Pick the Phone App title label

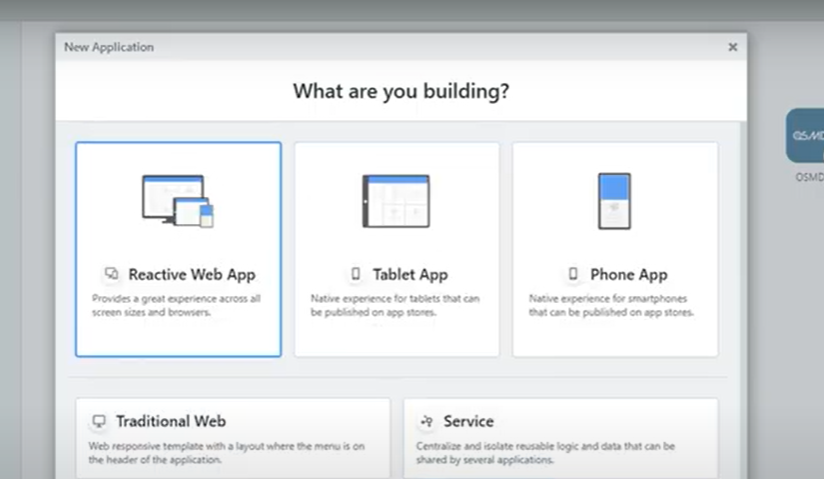628,274
